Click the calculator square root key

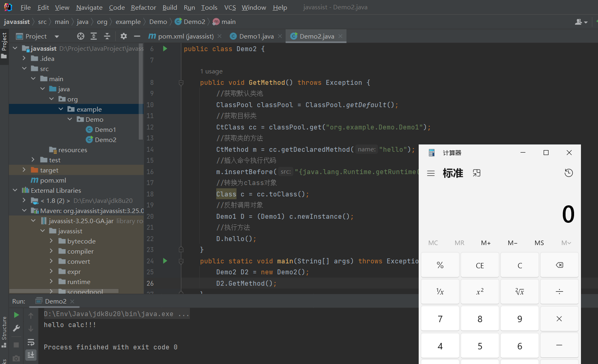[520, 291]
